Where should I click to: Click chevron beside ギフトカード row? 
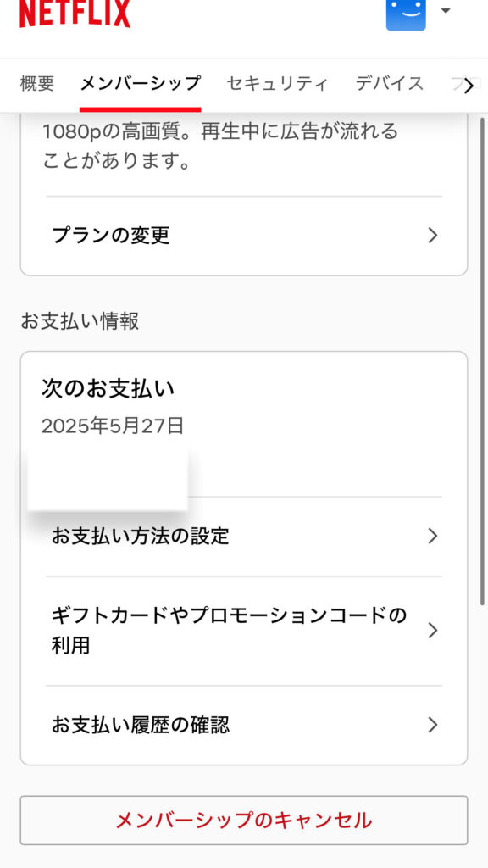(433, 631)
